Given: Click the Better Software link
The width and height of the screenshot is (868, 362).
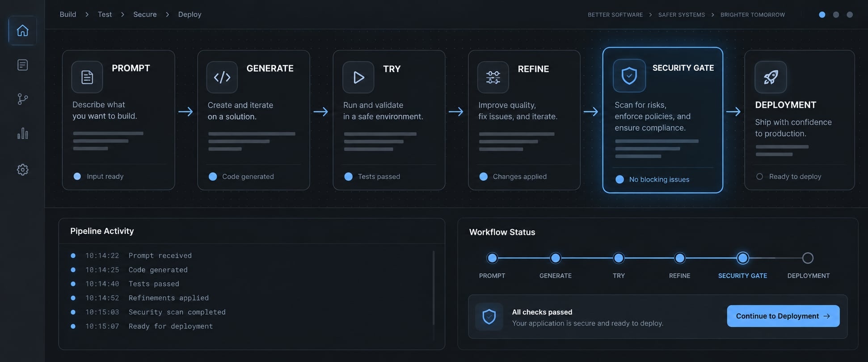Looking at the screenshot, I should click(615, 15).
